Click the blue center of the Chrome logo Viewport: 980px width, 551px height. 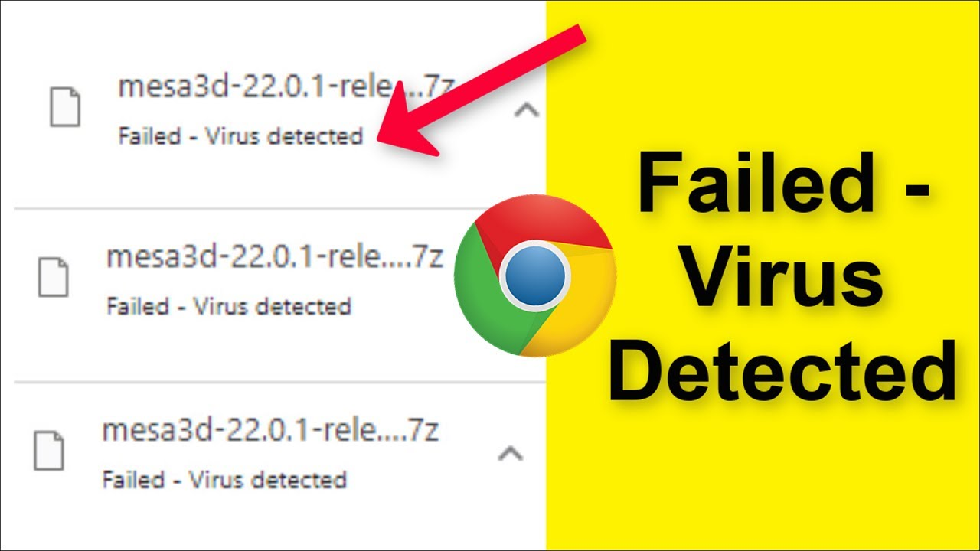535,275
